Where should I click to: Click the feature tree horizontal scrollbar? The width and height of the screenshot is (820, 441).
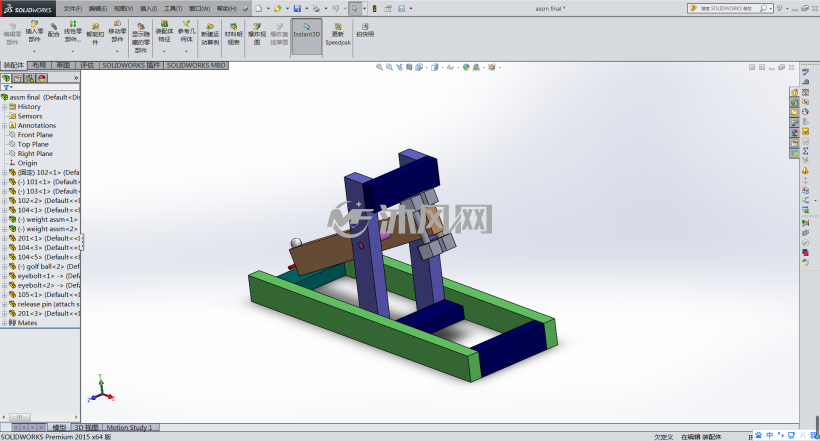(40, 417)
